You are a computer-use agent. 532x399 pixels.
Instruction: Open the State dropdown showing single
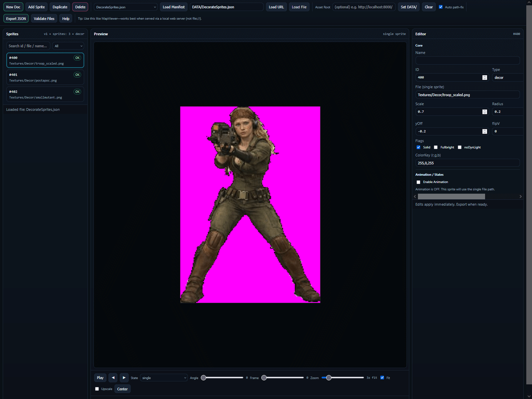164,377
